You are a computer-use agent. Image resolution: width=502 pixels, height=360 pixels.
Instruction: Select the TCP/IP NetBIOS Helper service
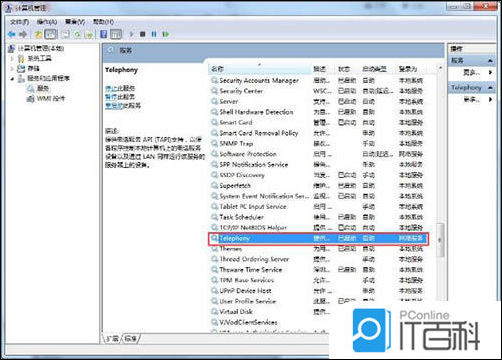(318, 228)
